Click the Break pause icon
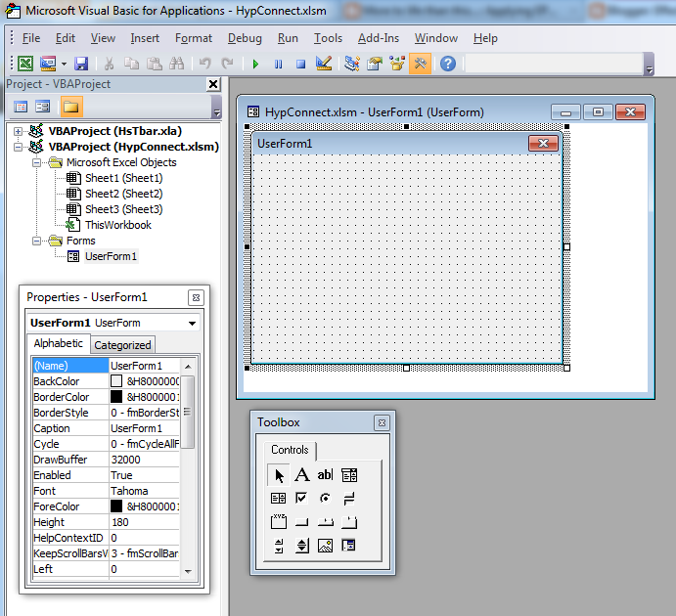This screenshot has height=616, width=676. 278,65
